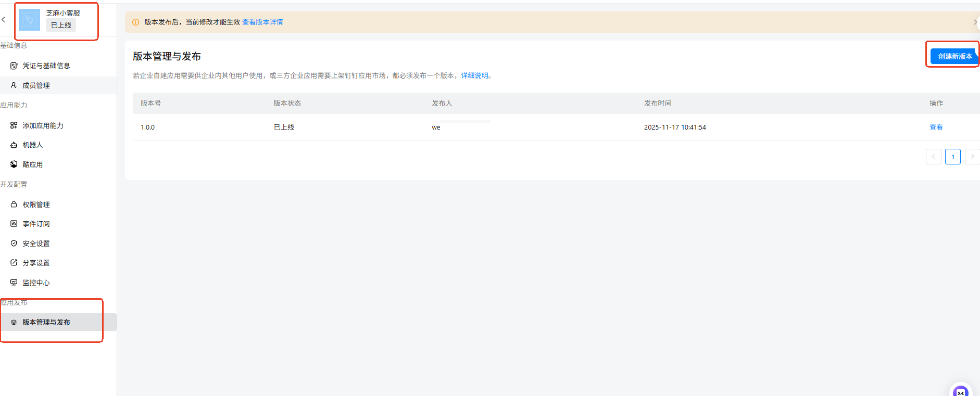Click the 安全设置 shield icon
Image resolution: width=980 pixels, height=396 pixels.
(14, 244)
